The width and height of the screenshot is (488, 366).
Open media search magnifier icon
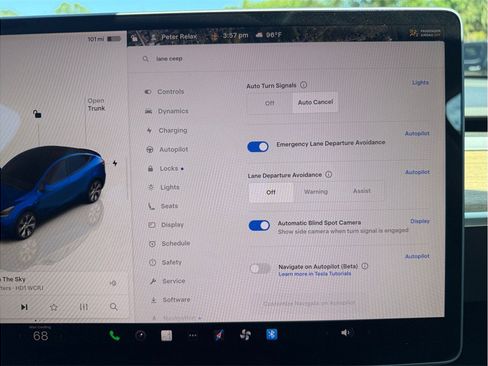[114, 307]
